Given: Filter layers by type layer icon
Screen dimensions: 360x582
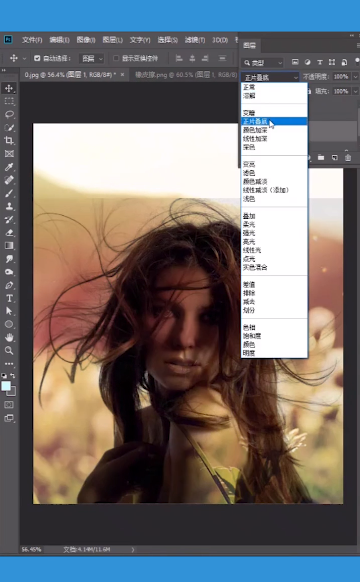Looking at the screenshot, I should coord(320,62).
